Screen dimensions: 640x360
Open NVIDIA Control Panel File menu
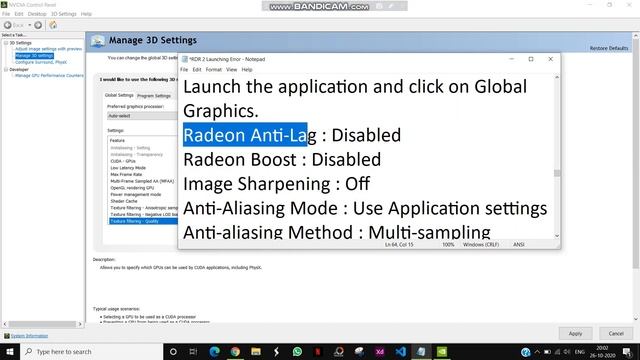pyautogui.click(x=6, y=14)
